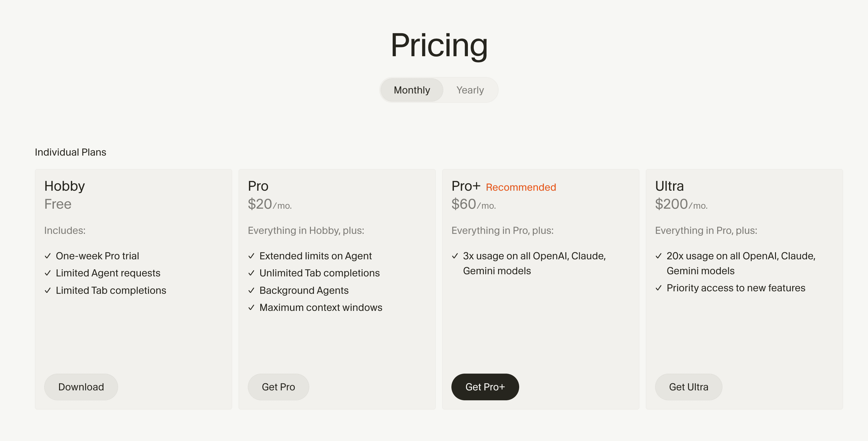This screenshot has height=441, width=868.
Task: Click checkmark beside 20x usage feature
Action: tap(658, 256)
